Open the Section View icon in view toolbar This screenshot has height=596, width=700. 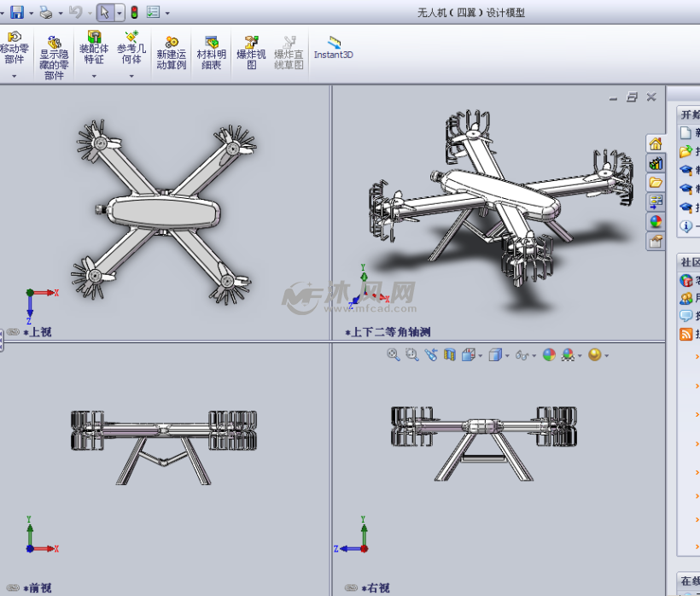[450, 354]
